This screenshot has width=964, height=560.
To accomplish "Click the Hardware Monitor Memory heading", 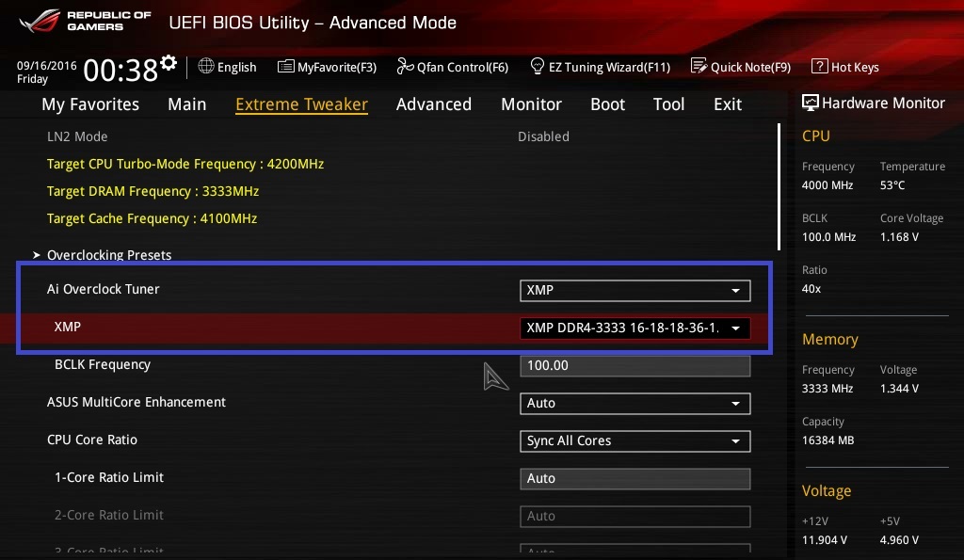I will pyautogui.click(x=830, y=340).
